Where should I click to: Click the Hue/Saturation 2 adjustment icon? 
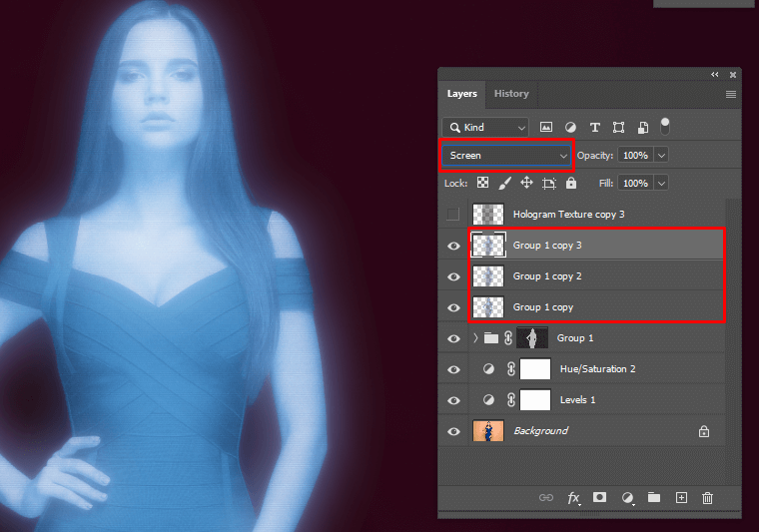coord(489,369)
